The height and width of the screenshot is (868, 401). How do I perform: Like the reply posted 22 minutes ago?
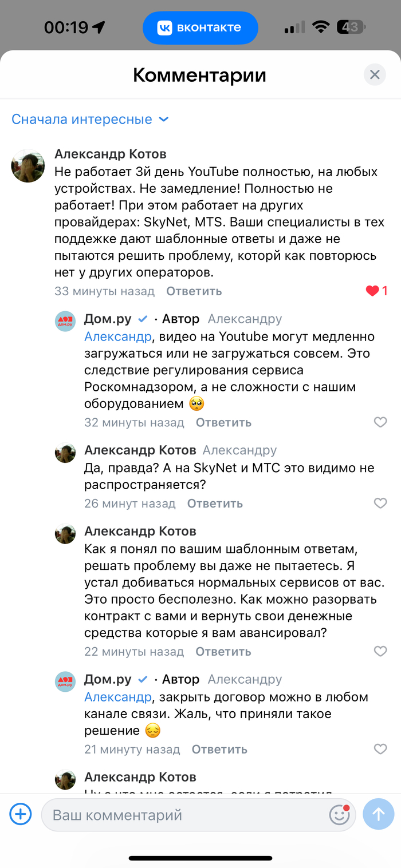(380, 651)
